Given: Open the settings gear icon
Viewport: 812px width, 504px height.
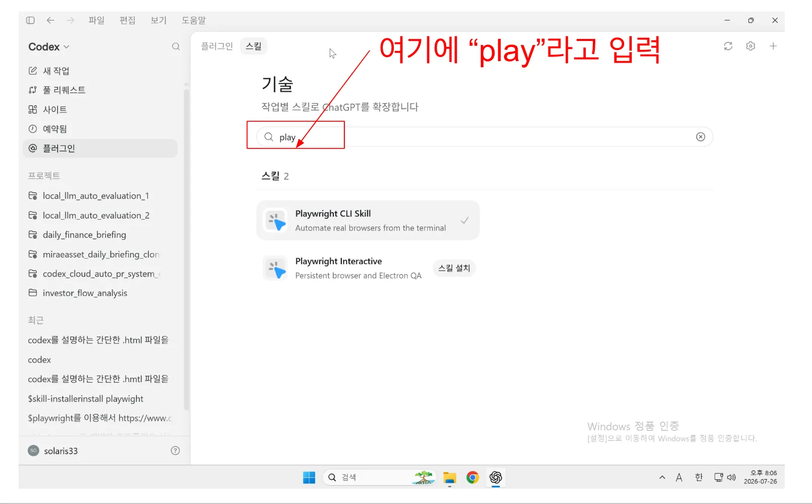Looking at the screenshot, I should [750, 46].
